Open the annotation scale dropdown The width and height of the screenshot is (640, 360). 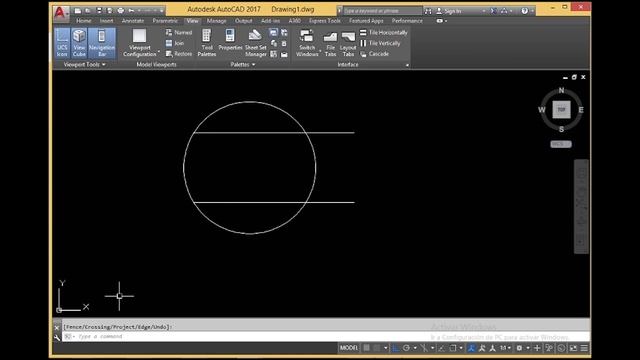tap(506, 348)
